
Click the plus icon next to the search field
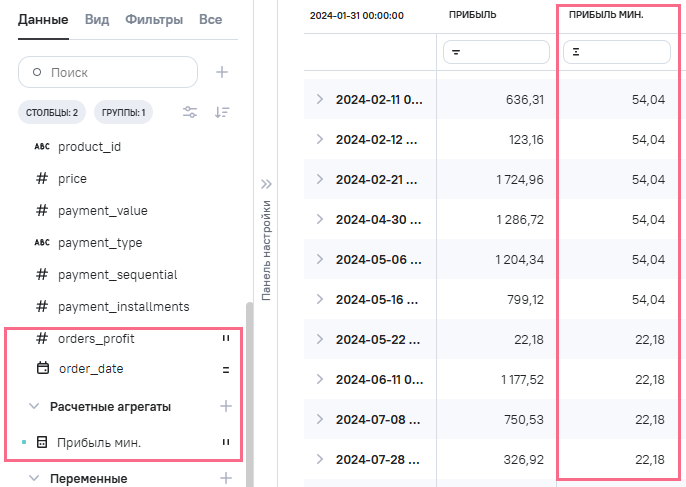pyautogui.click(x=223, y=72)
